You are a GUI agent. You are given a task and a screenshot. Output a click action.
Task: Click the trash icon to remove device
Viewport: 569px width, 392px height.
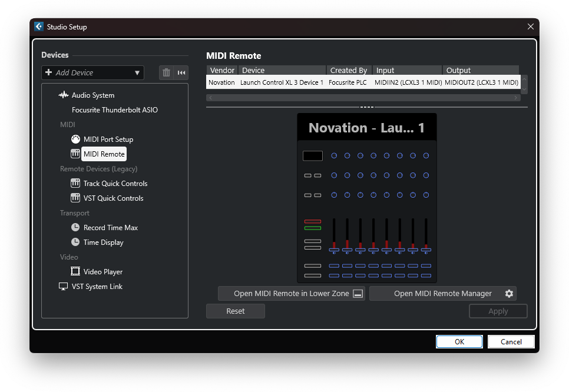[x=166, y=72]
